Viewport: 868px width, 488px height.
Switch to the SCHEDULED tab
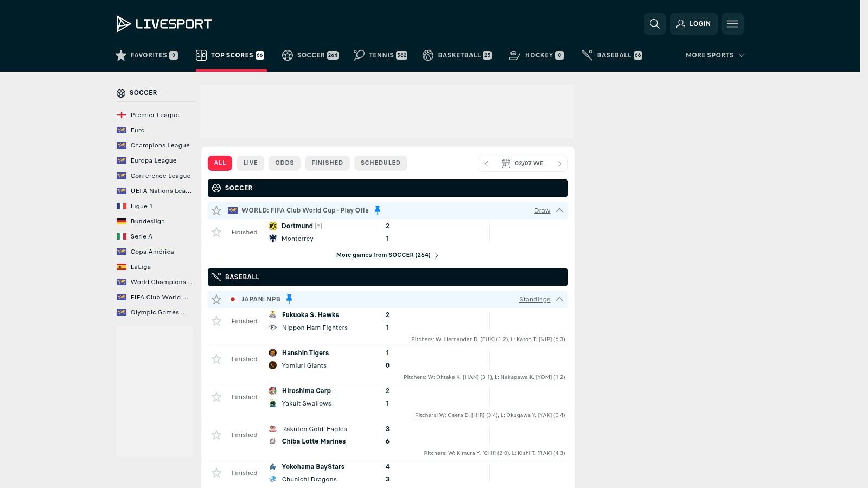coord(380,163)
